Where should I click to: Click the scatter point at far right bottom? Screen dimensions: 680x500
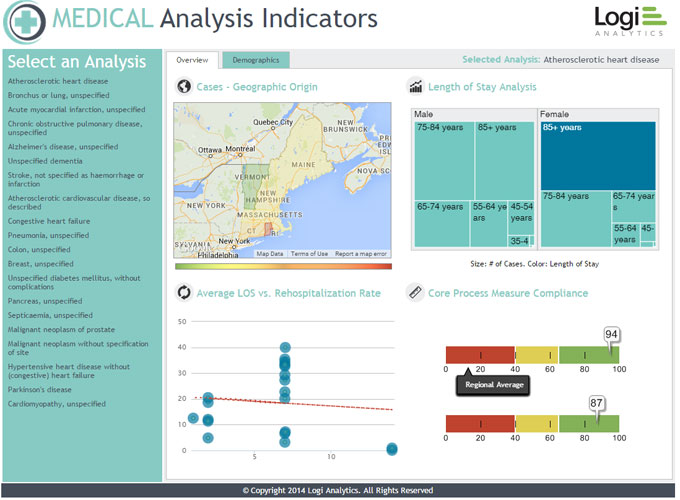coord(392,449)
